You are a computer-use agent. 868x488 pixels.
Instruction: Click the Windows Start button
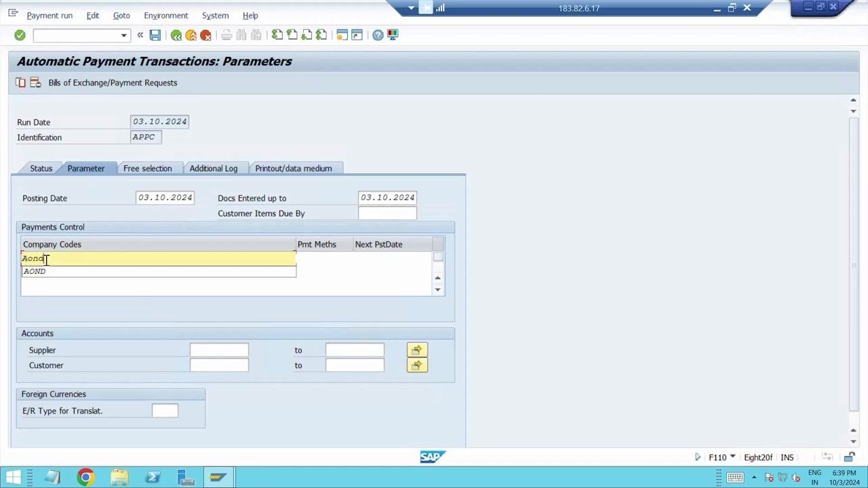(13, 477)
